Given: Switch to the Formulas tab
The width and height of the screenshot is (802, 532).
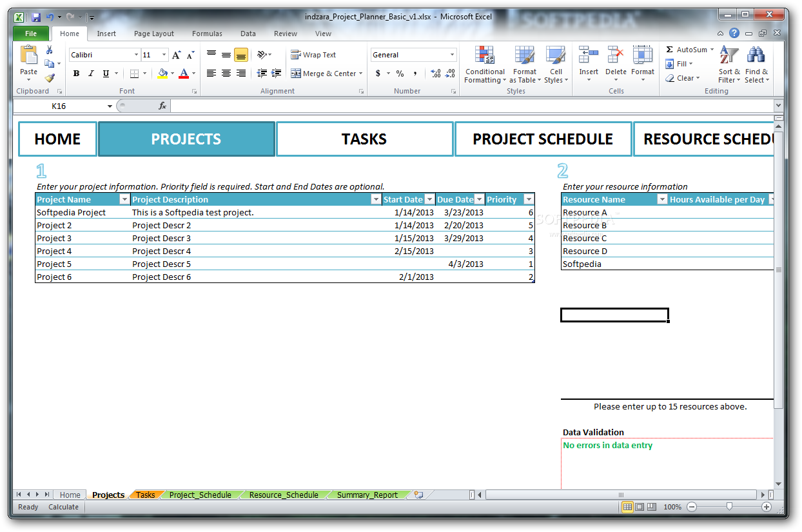Looking at the screenshot, I should pos(207,34).
